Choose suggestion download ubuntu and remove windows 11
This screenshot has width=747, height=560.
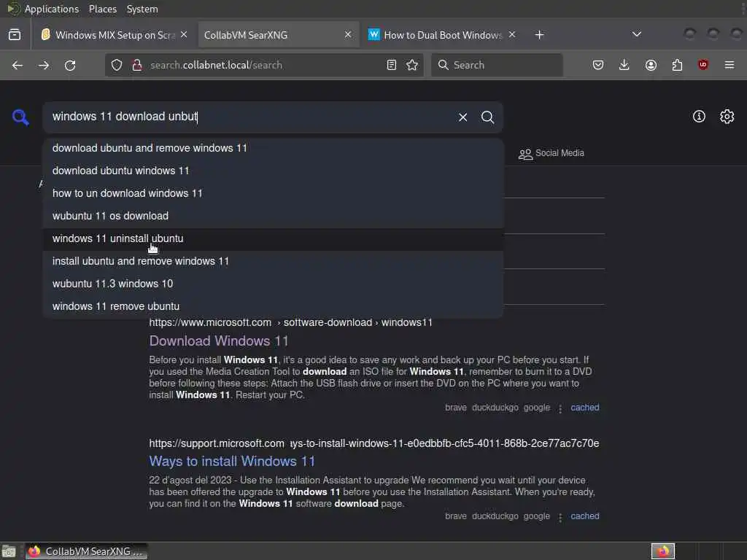(273, 148)
